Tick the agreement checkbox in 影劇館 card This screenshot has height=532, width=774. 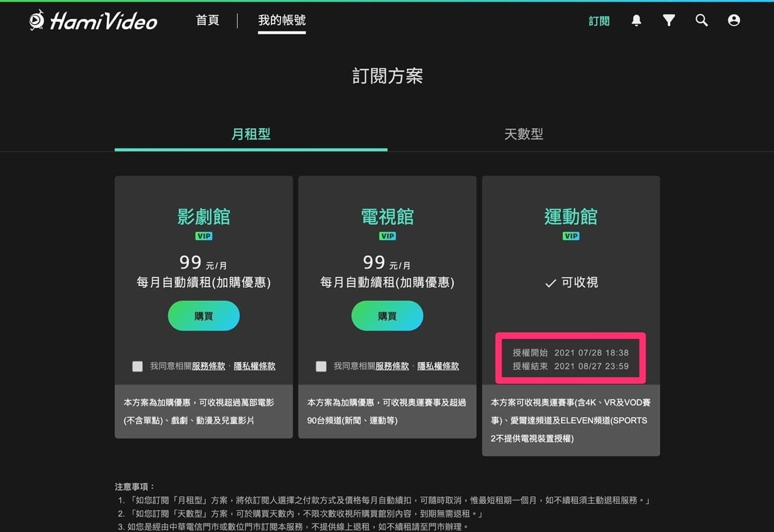[138, 366]
